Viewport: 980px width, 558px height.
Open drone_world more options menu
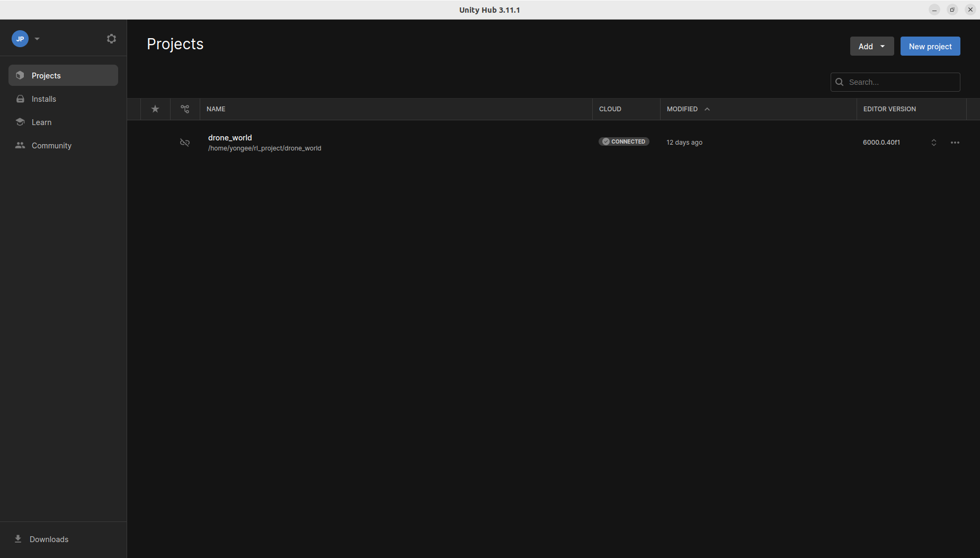pos(955,143)
